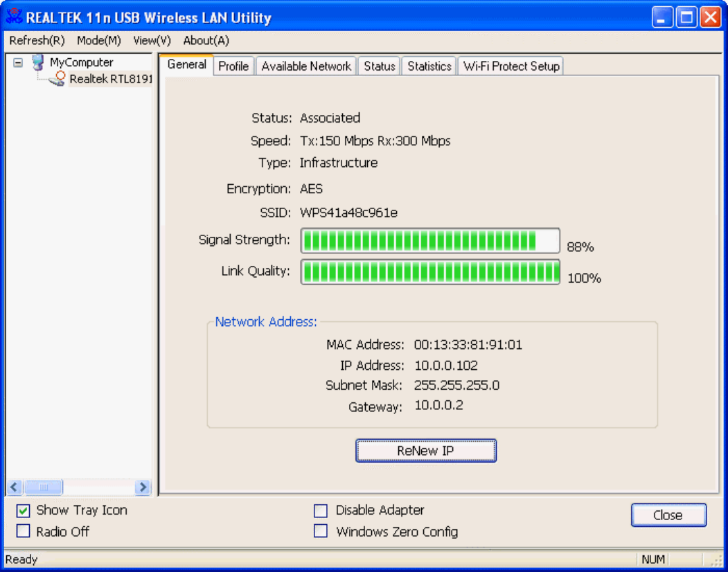Viewport: 728px width, 572px height.
Task: Close window with red X button
Action: (711, 17)
